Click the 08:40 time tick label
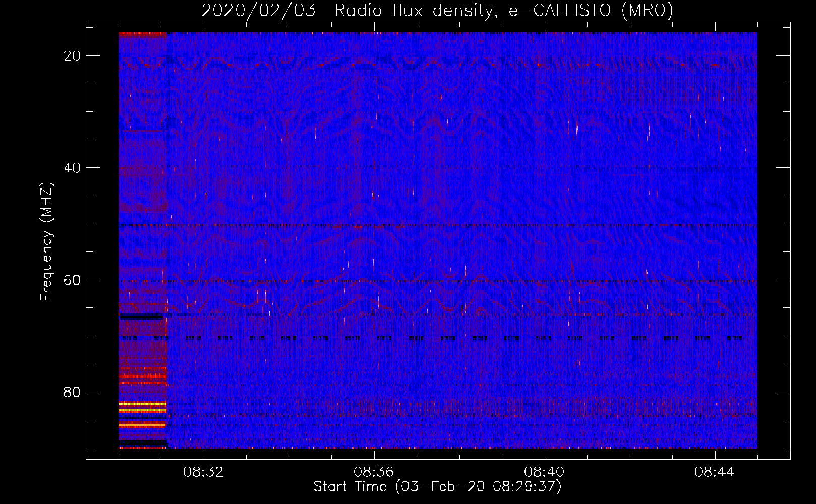 click(x=544, y=472)
